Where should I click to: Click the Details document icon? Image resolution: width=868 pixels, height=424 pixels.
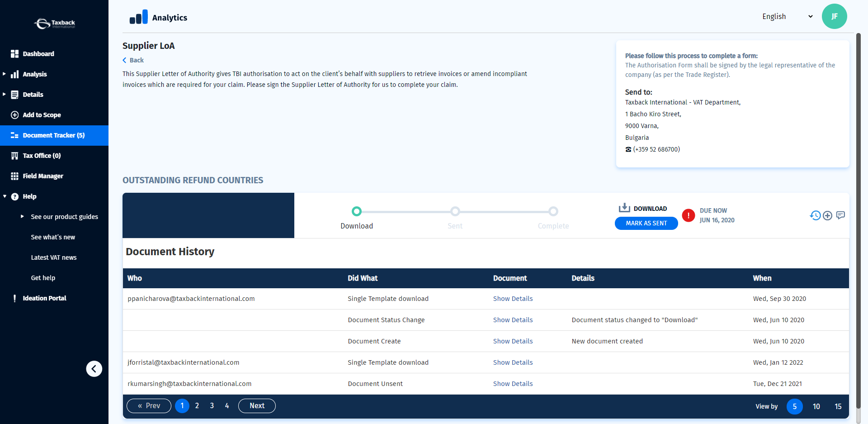(15, 95)
